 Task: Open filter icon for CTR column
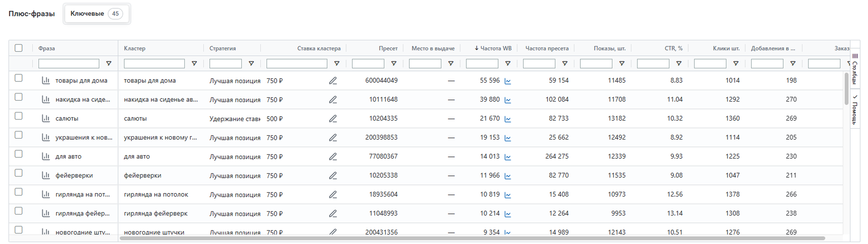pyautogui.click(x=679, y=64)
